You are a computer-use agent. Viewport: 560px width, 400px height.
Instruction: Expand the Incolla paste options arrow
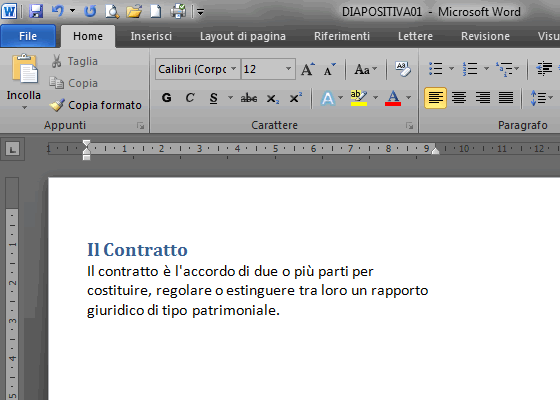pyautogui.click(x=24, y=108)
